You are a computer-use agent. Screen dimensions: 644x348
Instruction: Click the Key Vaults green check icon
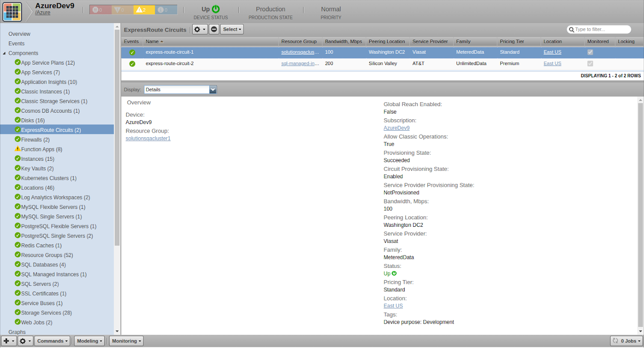[x=17, y=168]
